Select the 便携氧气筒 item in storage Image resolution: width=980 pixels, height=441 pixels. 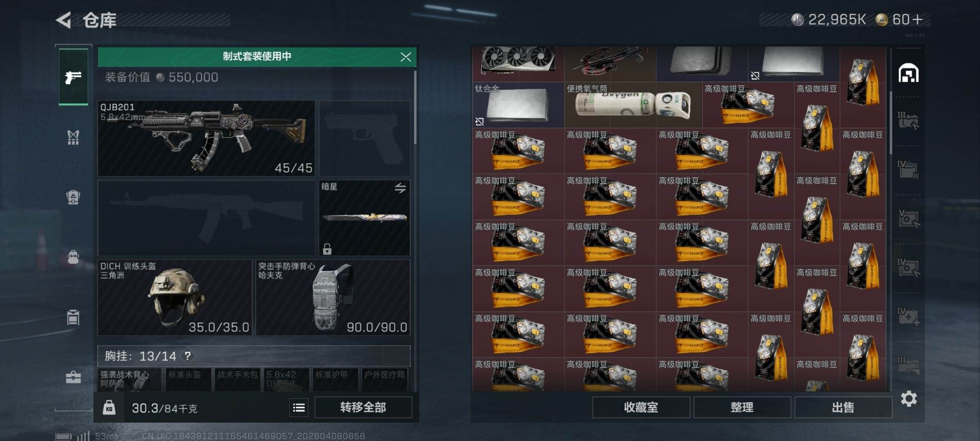click(633, 105)
